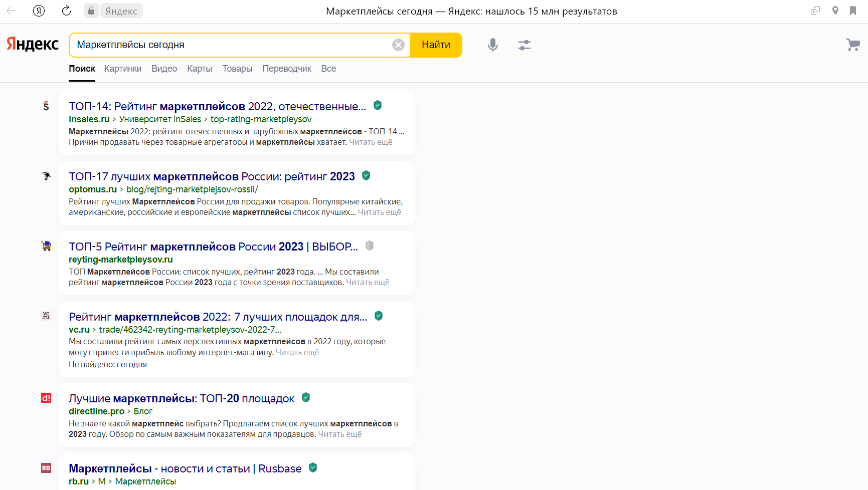Click the verified shield next to ТОП-20 площадок
The image size is (868, 490).
306,397
